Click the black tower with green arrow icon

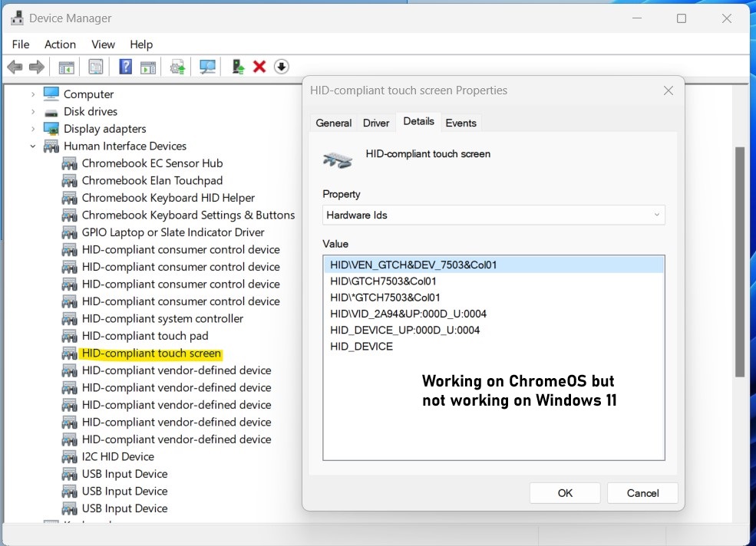point(238,67)
